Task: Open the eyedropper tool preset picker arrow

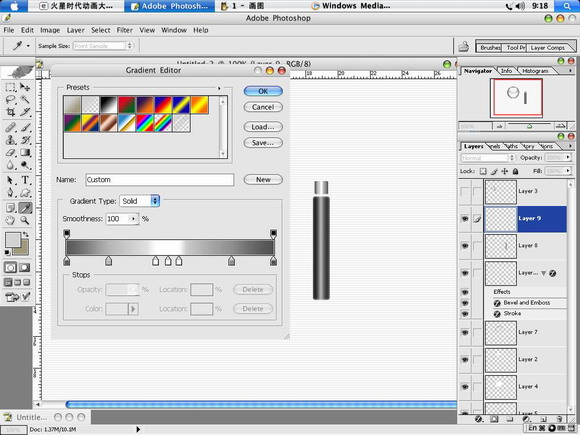Action: pyautogui.click(x=28, y=46)
